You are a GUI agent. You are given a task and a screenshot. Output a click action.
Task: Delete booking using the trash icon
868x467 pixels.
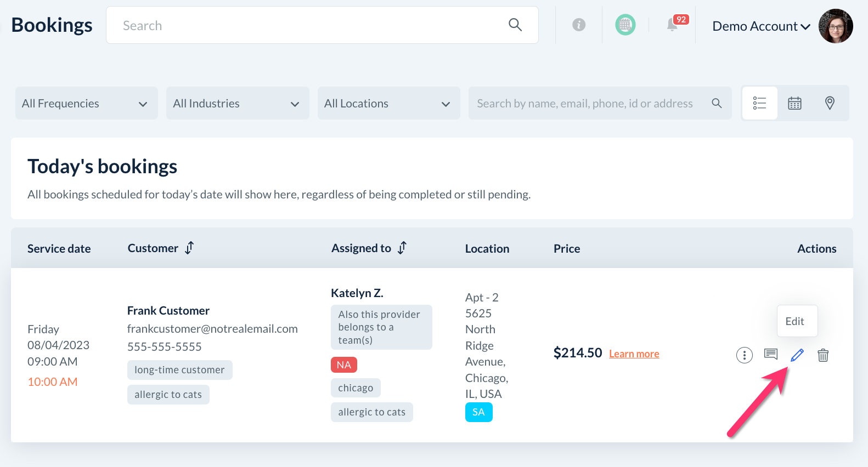[823, 355]
